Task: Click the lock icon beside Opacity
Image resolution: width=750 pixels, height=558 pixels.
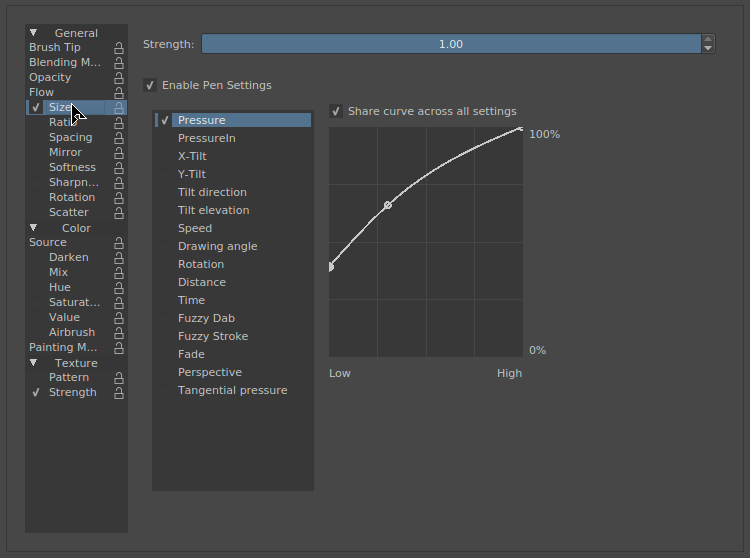Action: (119, 77)
